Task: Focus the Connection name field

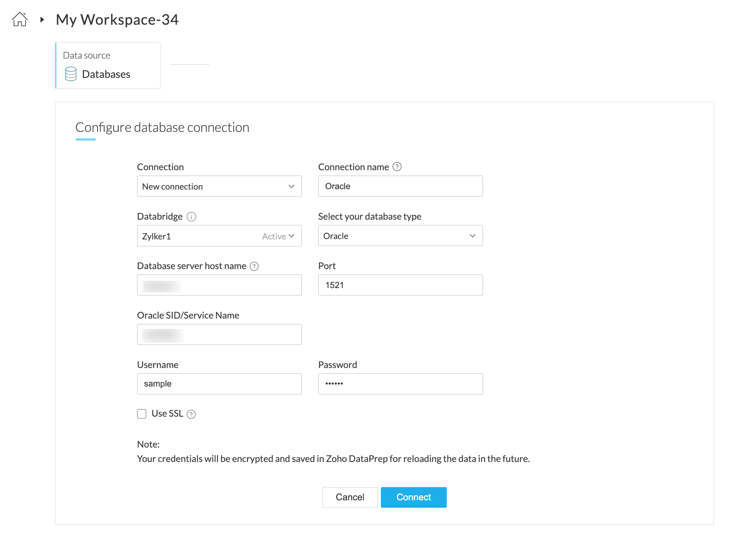Action: coord(400,186)
